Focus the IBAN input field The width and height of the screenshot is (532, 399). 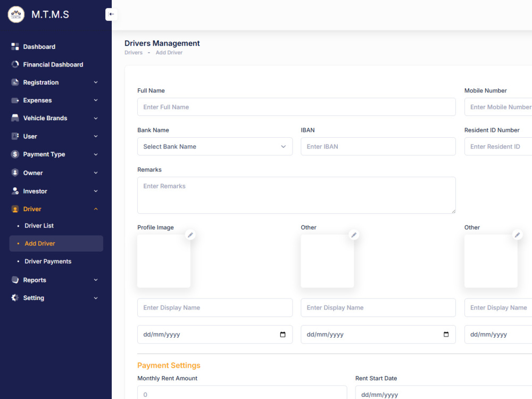pos(378,147)
